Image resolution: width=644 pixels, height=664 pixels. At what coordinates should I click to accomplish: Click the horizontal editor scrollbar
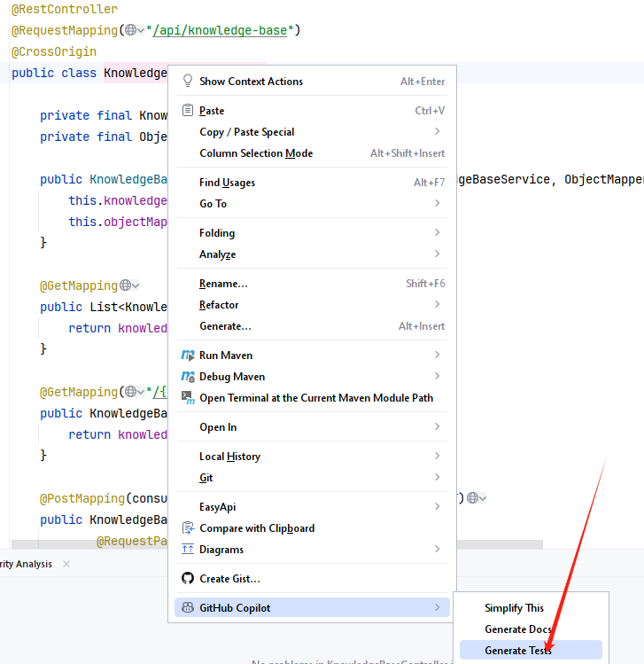(276, 543)
